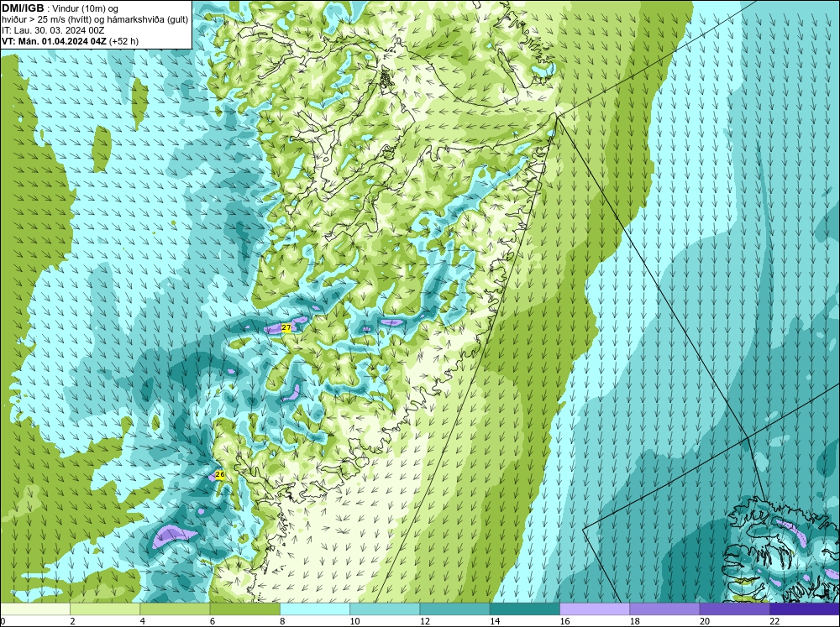The width and height of the screenshot is (840, 627).
Task: Click the legend value 14
Action: point(495,621)
